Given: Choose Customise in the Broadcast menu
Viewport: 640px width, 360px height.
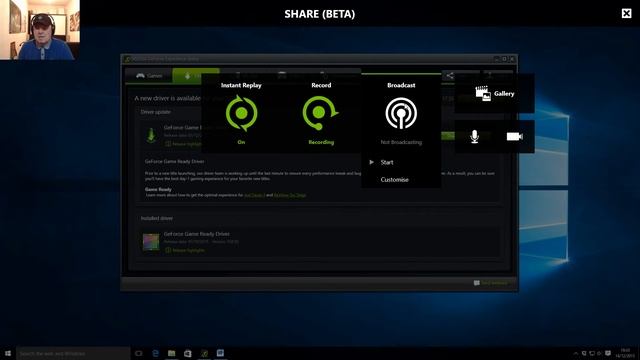Looking at the screenshot, I should click(394, 180).
